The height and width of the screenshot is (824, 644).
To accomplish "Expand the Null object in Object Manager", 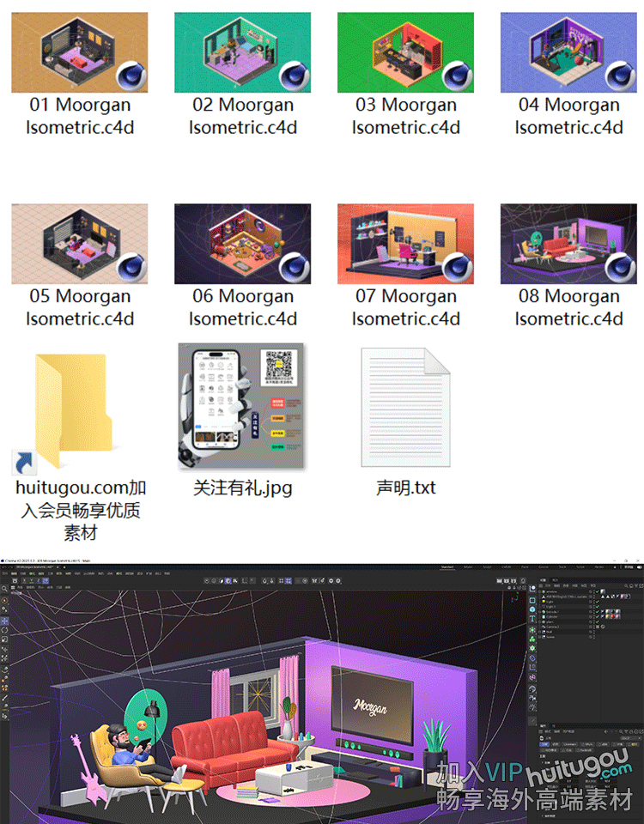I will click(541, 633).
